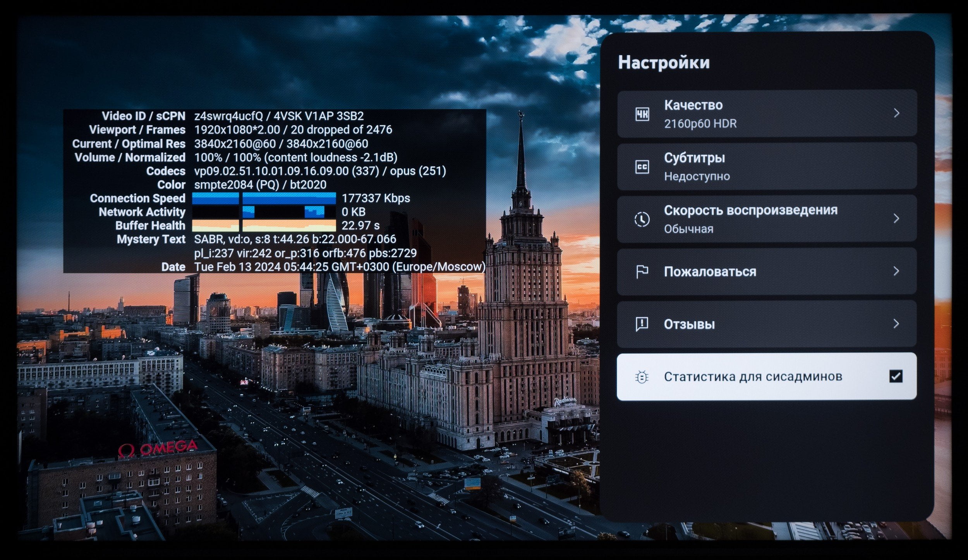Click the feedback exclamation bubble icon
The height and width of the screenshot is (560, 968).
[642, 324]
